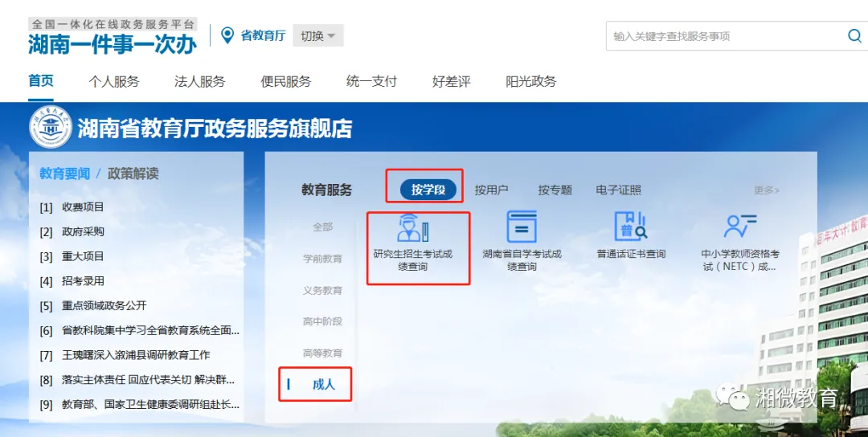
Task: Switch to 政策解读 tab
Action: pyautogui.click(x=133, y=174)
